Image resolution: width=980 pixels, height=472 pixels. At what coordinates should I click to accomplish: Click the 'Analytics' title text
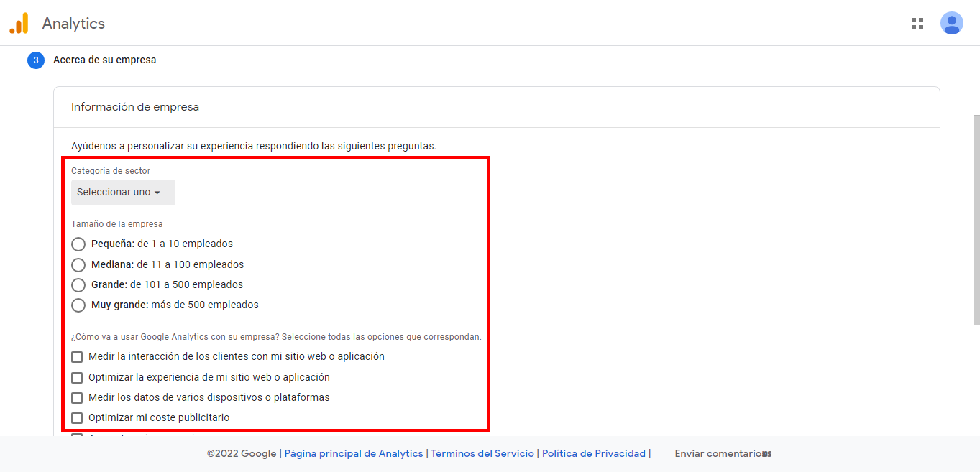click(x=73, y=24)
